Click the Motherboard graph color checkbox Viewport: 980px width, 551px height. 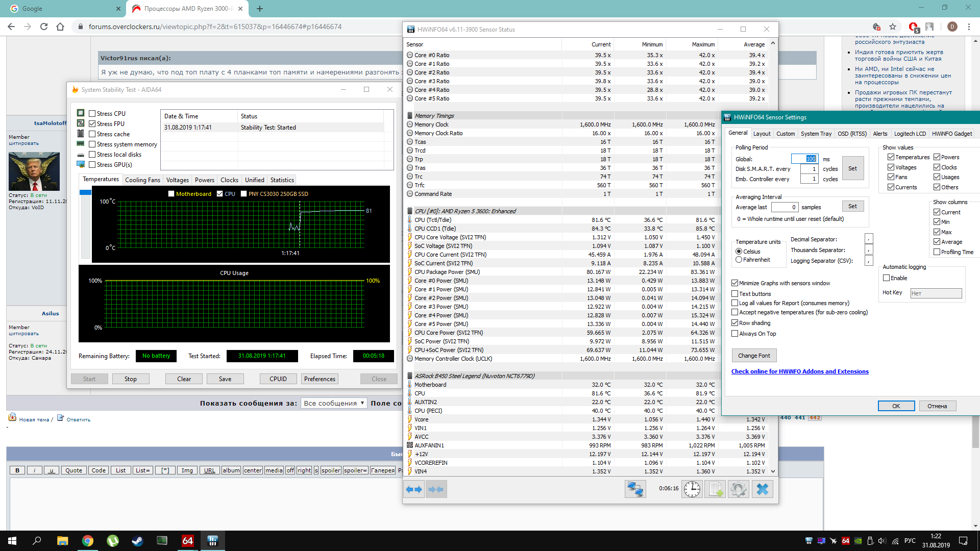tap(171, 194)
